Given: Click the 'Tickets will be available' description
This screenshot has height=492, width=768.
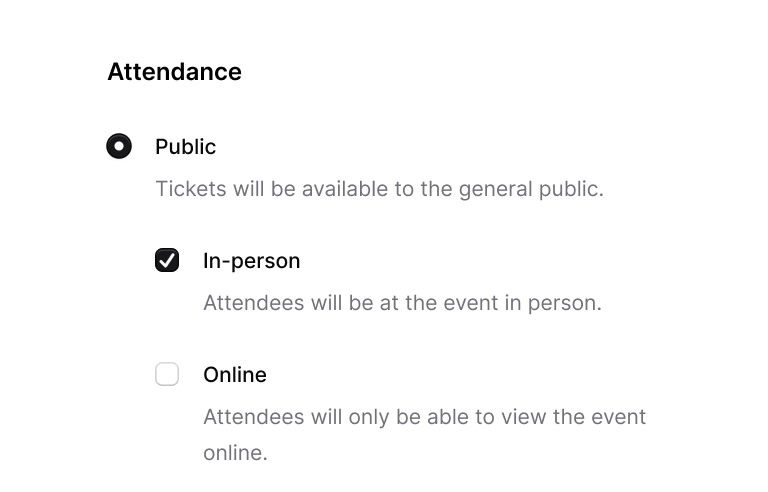Looking at the screenshot, I should click(x=379, y=189).
